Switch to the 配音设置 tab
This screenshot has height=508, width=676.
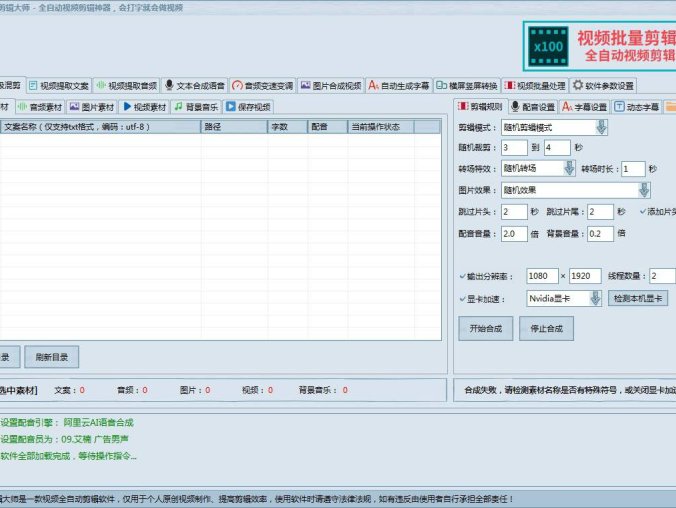pyautogui.click(x=533, y=107)
